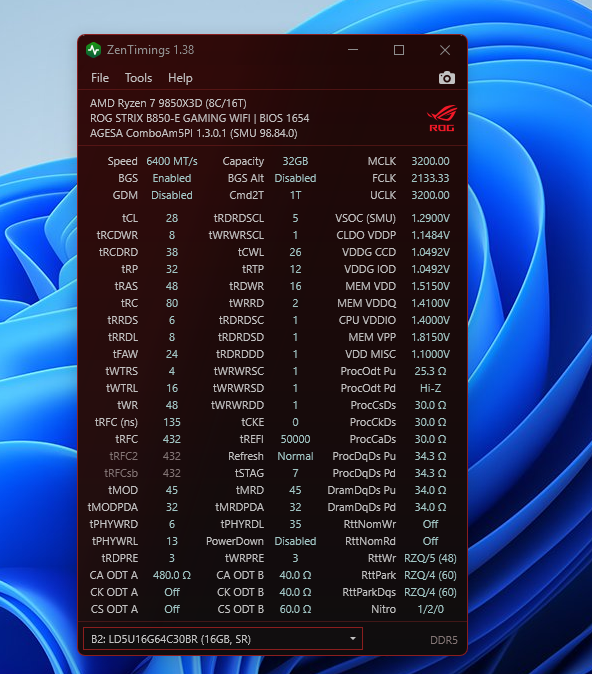Click the tFAW value 24

(172, 354)
